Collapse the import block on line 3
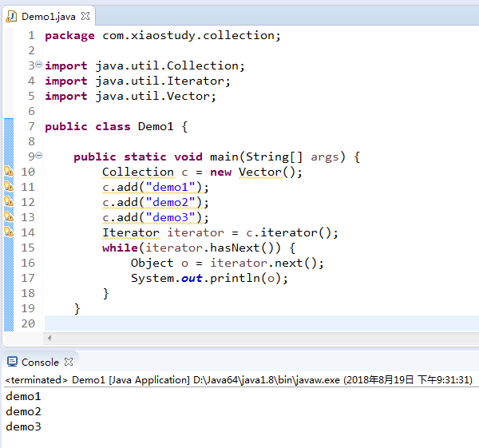The height and width of the screenshot is (448, 479). pos(38,65)
